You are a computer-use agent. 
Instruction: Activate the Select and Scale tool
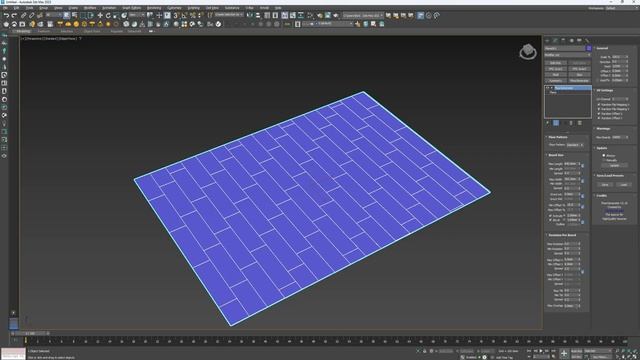(x=116, y=16)
